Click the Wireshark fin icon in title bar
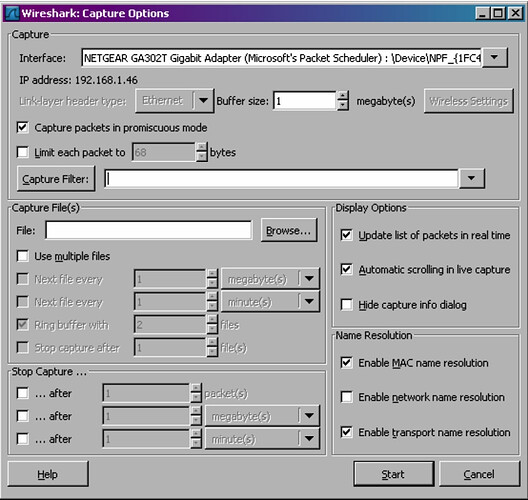Image resolution: width=528 pixels, height=500 pixels. coord(12,13)
